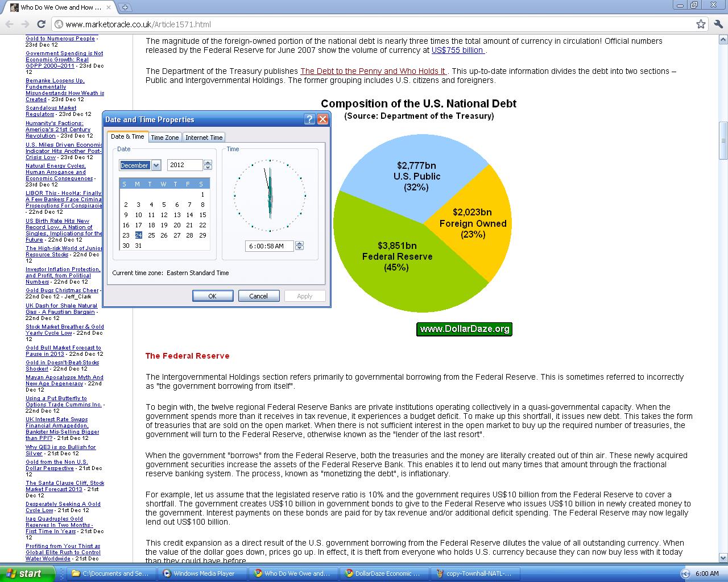This screenshot has height=582, width=728.
Task: Click OK in Date and Time Properties
Action: click(x=213, y=296)
